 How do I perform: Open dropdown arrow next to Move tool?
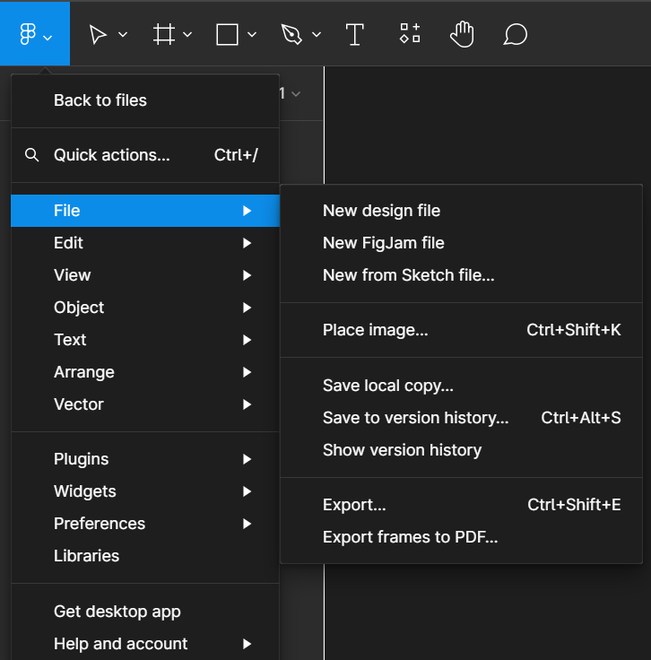[x=123, y=35]
